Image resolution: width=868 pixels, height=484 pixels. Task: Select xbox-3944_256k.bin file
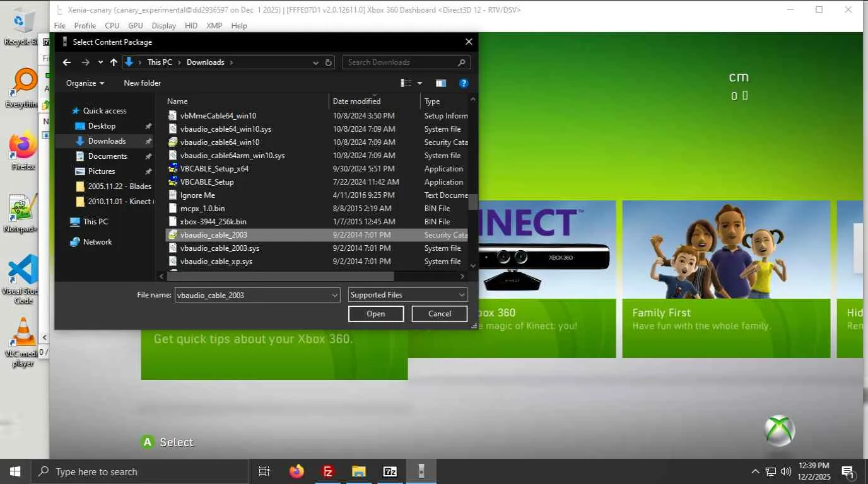coord(213,222)
